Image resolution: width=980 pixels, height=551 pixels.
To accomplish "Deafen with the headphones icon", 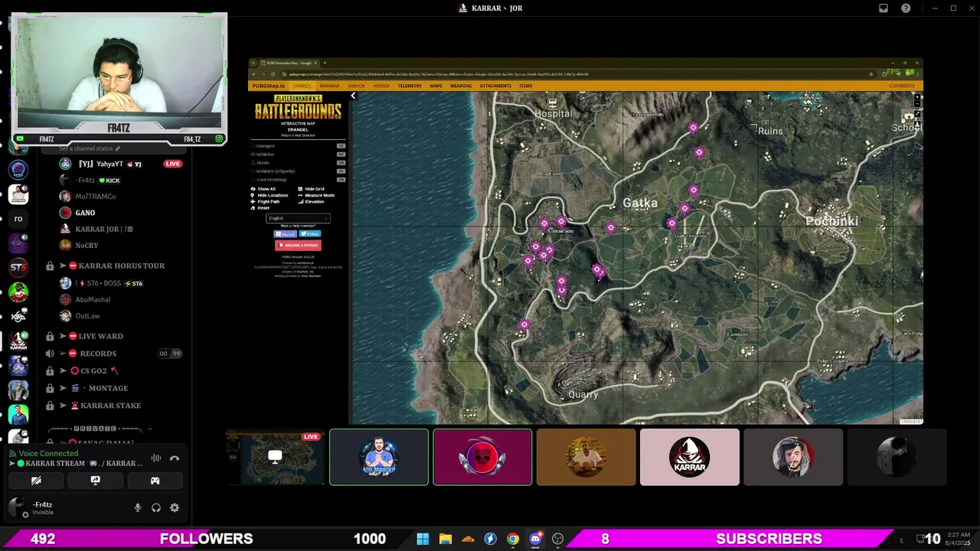I will [156, 507].
